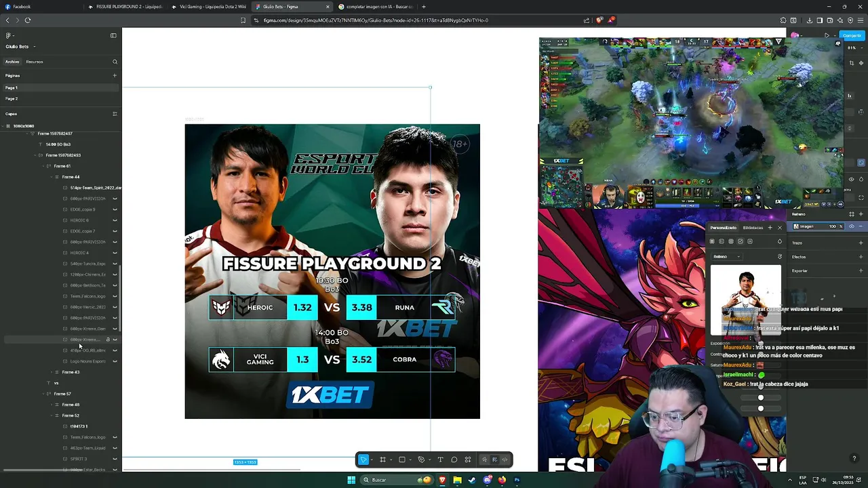Open Rectangle shape options arrow

[410, 460]
